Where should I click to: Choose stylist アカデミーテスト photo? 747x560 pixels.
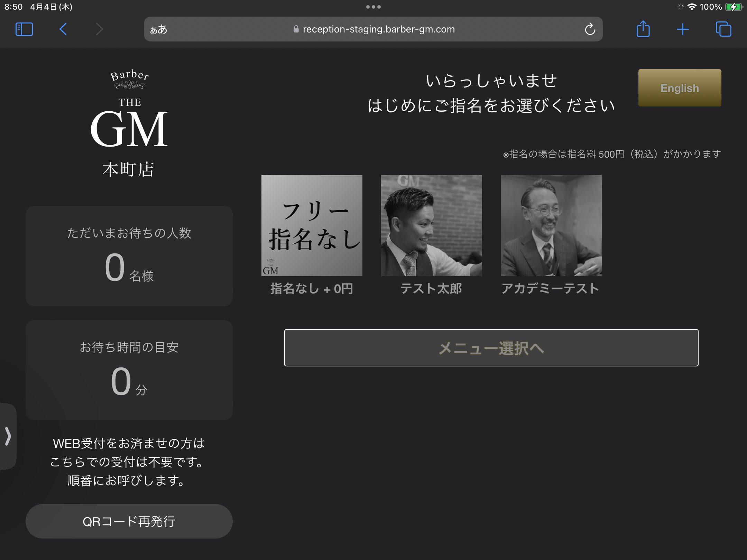pos(551,225)
